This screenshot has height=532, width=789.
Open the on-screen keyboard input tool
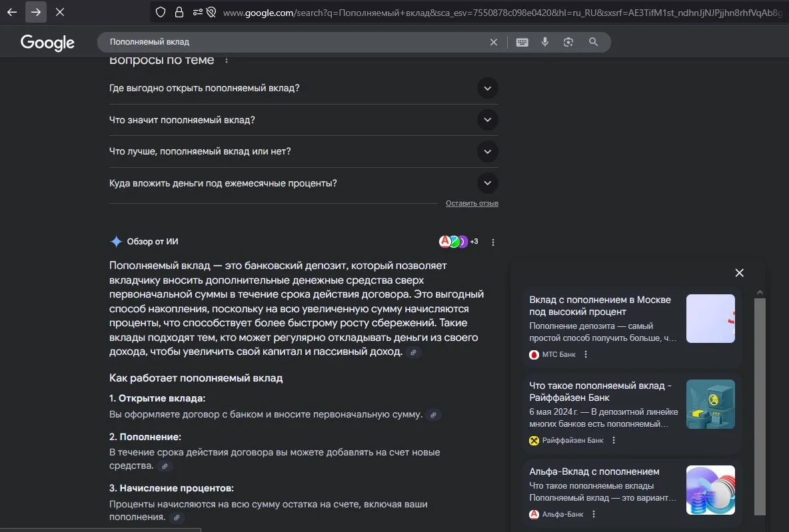coord(522,42)
